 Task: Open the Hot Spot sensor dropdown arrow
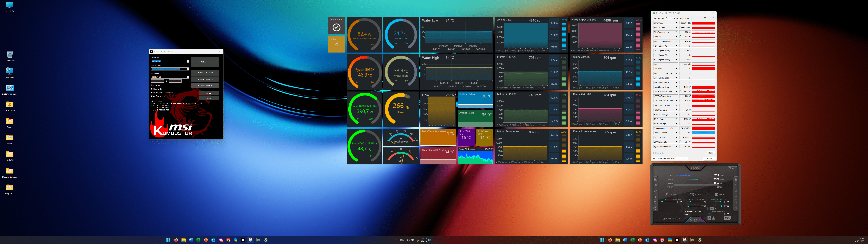677,37
